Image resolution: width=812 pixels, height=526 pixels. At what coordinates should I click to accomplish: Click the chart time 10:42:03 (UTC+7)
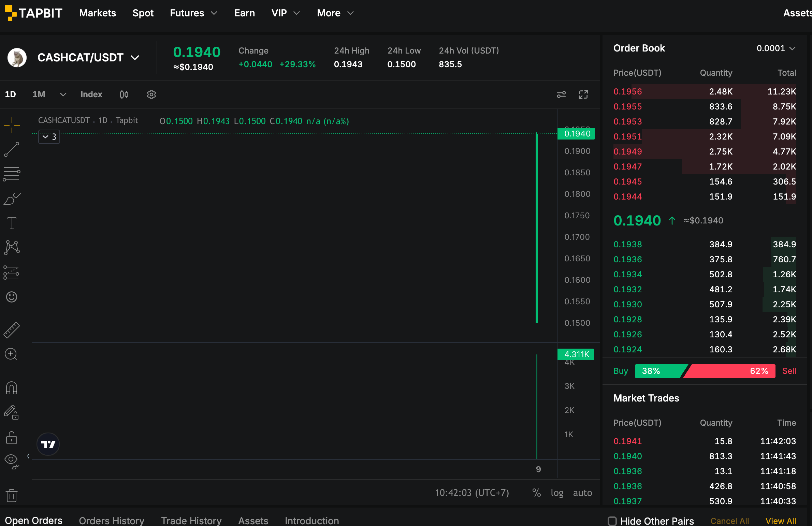click(x=472, y=493)
